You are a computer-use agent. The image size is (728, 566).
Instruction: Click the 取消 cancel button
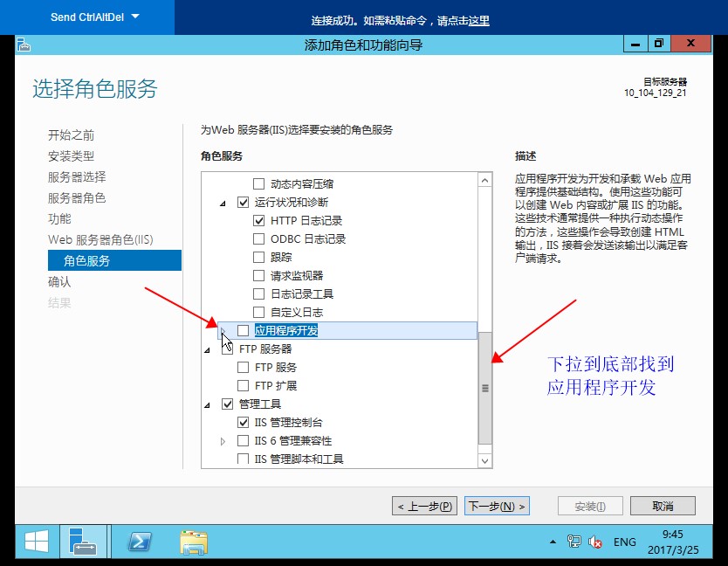pos(663,506)
